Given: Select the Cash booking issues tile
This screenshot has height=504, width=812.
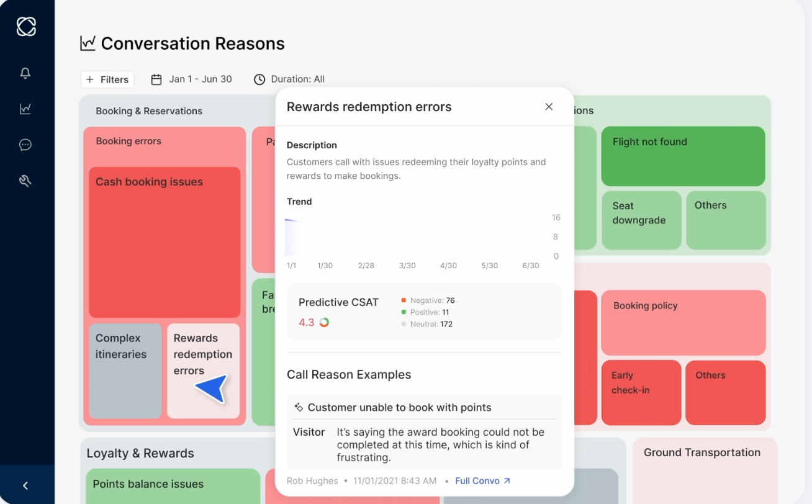Looking at the screenshot, I should click(x=165, y=242).
